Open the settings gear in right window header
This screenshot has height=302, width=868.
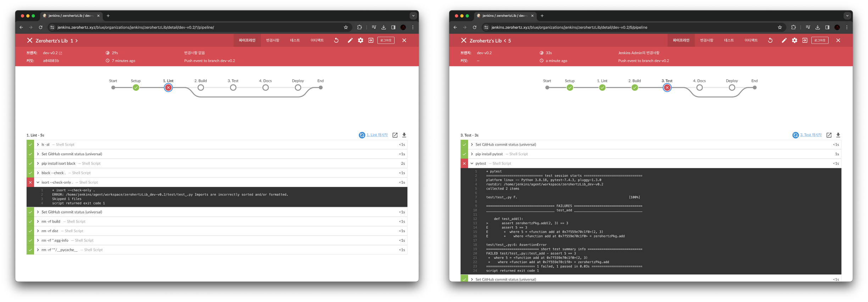coord(795,40)
